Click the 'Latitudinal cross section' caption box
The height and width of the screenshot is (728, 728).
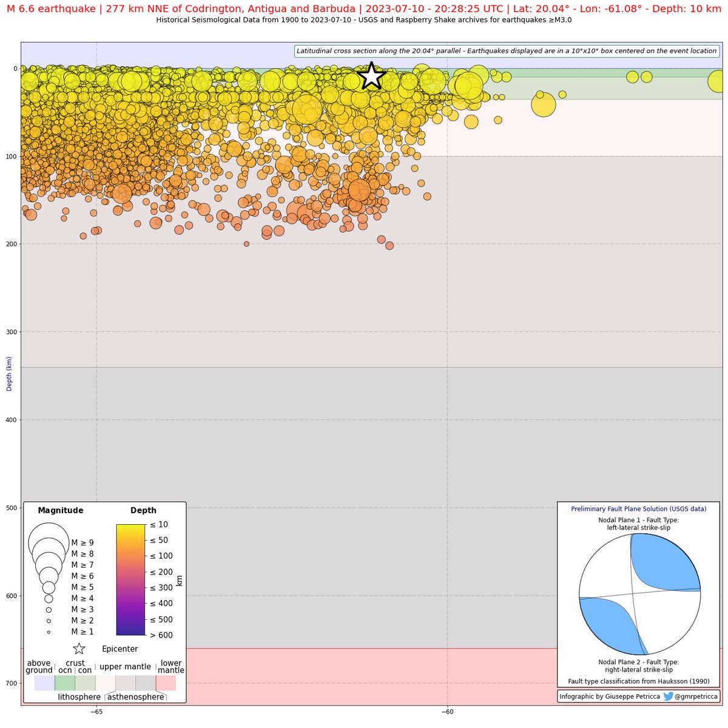507,51
